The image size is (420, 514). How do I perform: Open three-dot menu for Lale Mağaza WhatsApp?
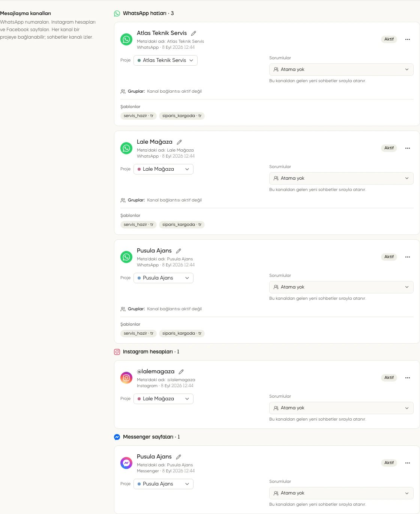(408, 148)
